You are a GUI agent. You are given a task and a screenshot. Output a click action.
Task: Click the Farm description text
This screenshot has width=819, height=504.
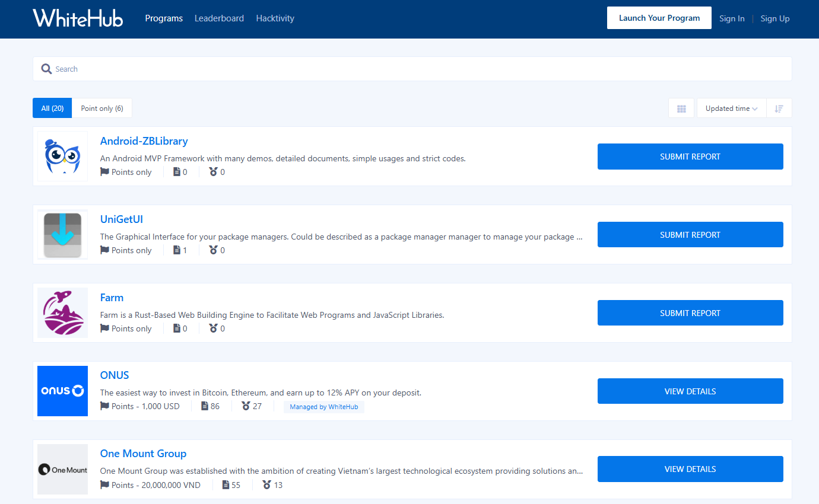point(272,315)
